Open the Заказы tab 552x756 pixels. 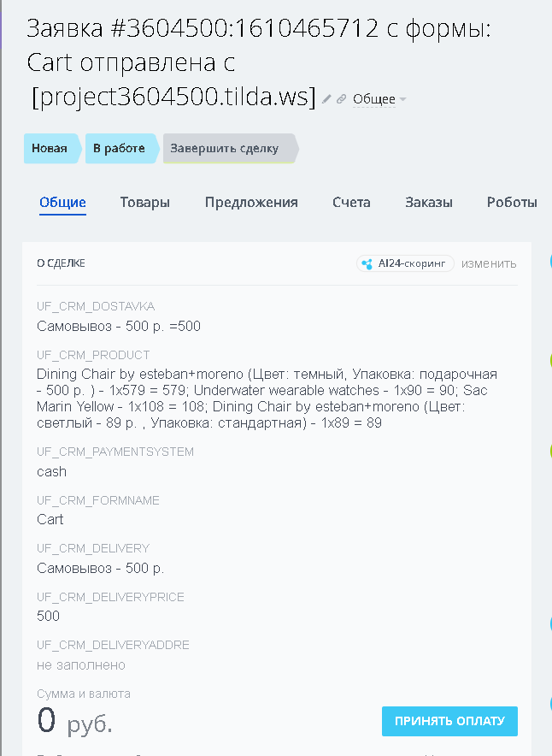point(429,203)
